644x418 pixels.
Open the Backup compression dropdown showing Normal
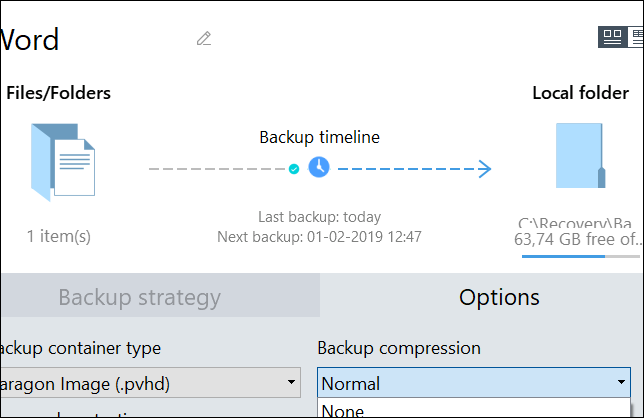(474, 382)
